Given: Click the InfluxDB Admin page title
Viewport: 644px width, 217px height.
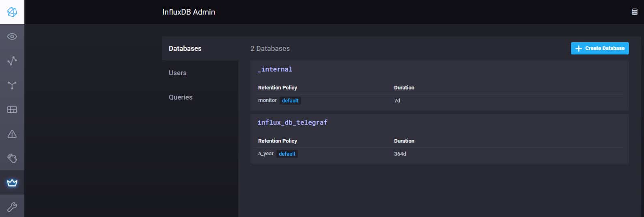Looking at the screenshot, I should [x=189, y=12].
